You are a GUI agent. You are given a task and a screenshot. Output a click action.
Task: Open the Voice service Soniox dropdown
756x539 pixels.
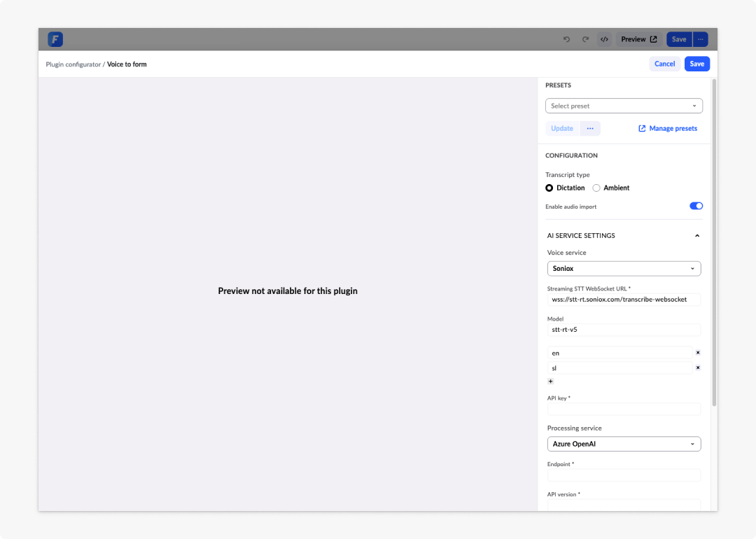pos(624,269)
